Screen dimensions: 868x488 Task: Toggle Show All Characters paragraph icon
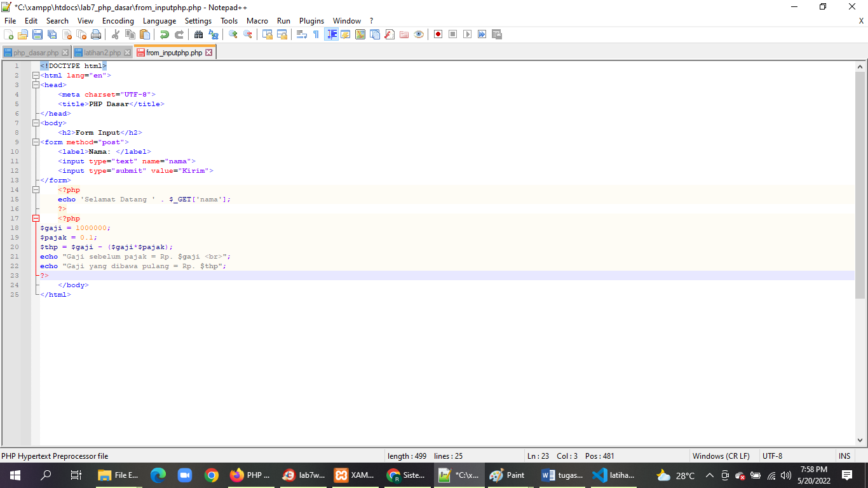[316, 34]
